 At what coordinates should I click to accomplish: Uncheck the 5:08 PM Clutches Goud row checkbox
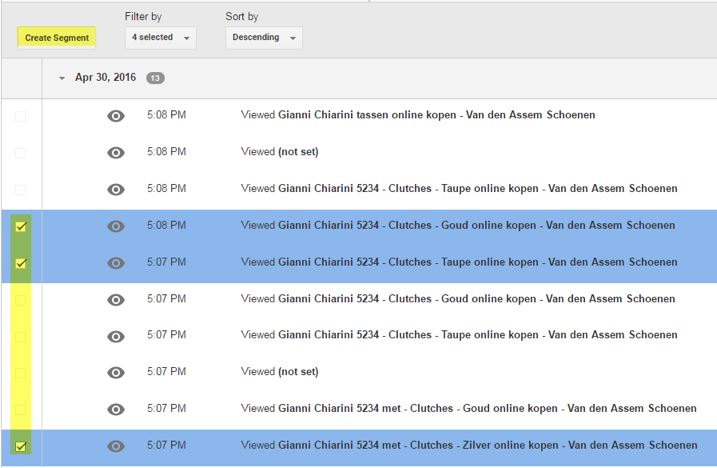pos(21,226)
